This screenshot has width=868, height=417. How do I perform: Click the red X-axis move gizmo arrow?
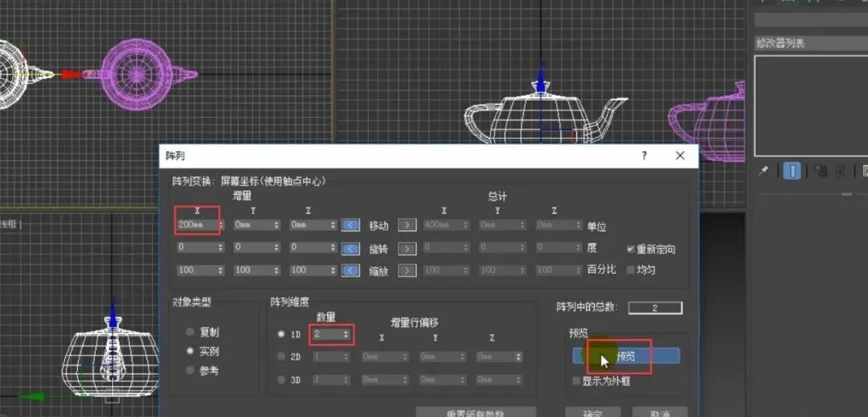pos(71,74)
